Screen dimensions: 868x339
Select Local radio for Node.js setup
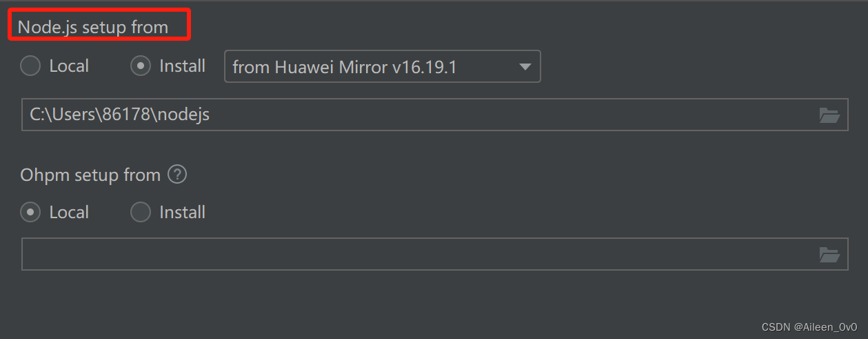(x=30, y=66)
